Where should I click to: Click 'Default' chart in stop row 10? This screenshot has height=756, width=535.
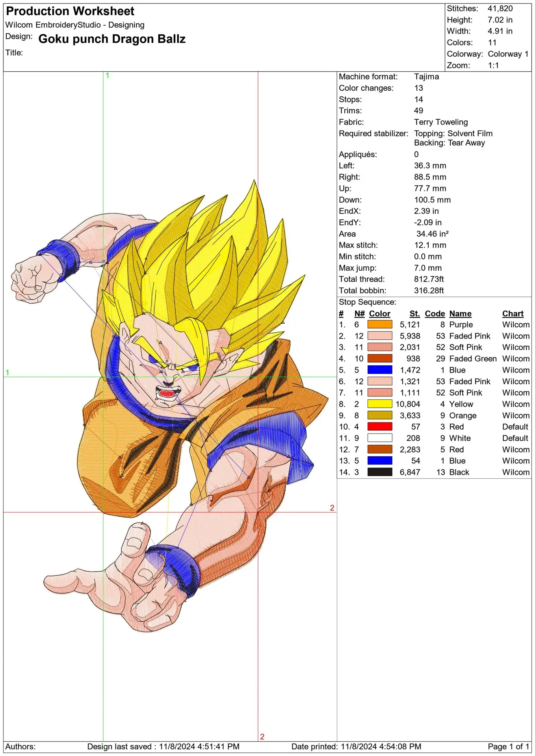coord(515,427)
